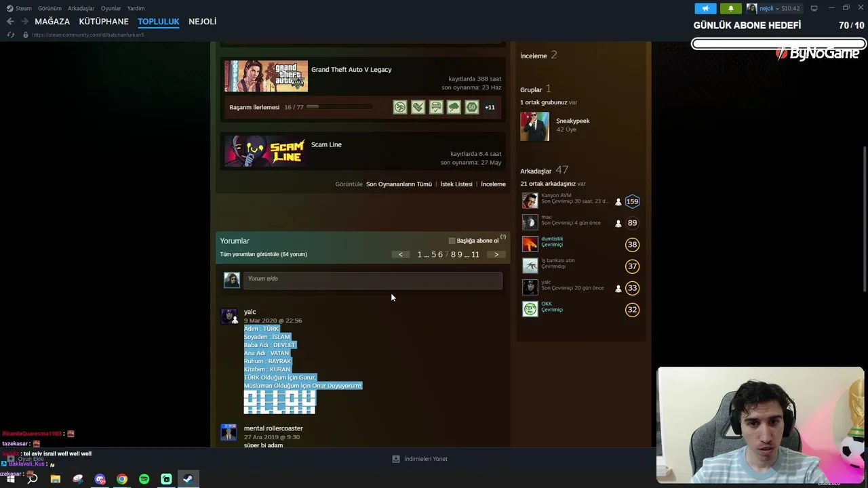Click the steamcommunity URL address field
868x488 pixels.
pos(88,35)
